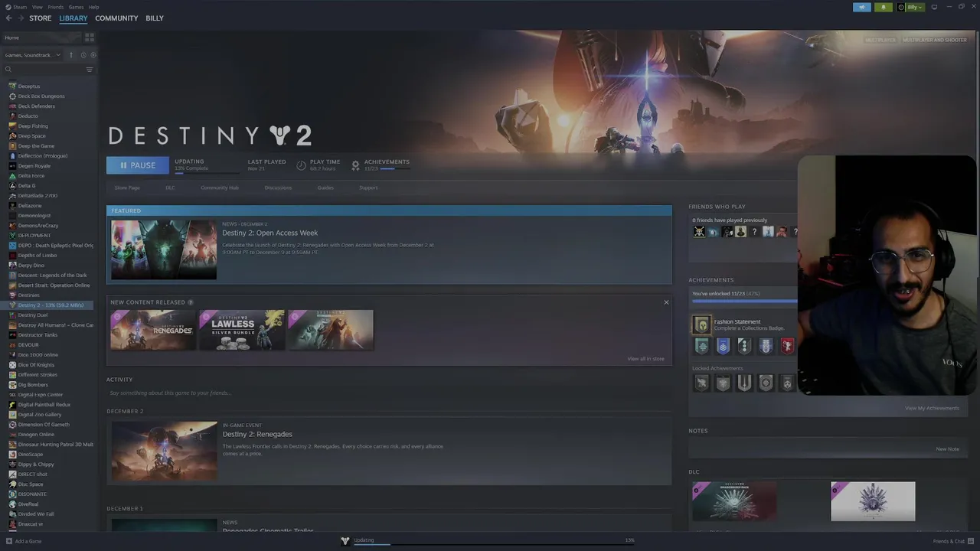Open the Friends menu

pos(56,7)
